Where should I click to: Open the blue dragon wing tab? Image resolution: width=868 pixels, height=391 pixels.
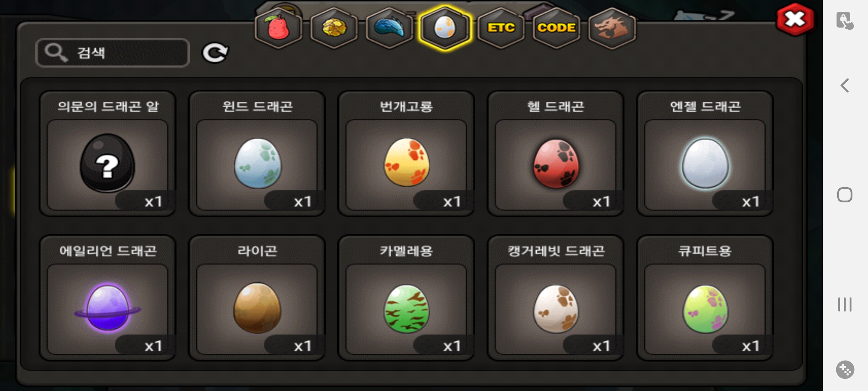390,28
